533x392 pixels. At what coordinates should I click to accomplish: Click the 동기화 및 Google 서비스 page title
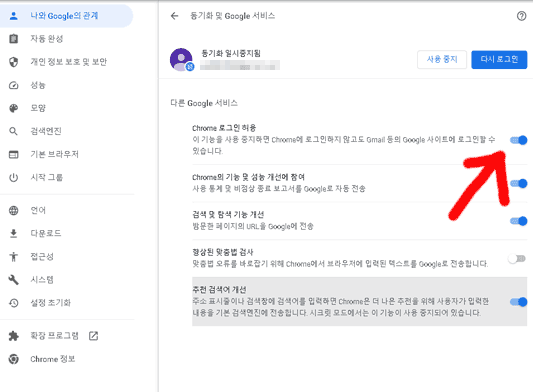click(x=233, y=16)
